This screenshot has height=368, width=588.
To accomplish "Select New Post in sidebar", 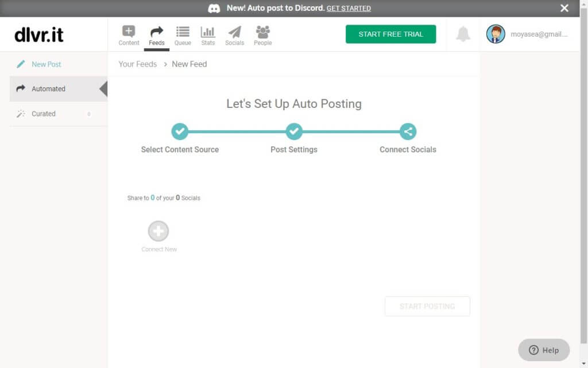I will pyautogui.click(x=47, y=64).
